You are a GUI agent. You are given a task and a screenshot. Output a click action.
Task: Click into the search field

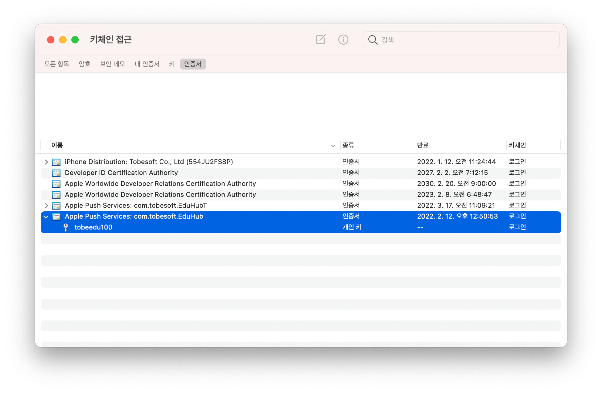pyautogui.click(x=461, y=40)
